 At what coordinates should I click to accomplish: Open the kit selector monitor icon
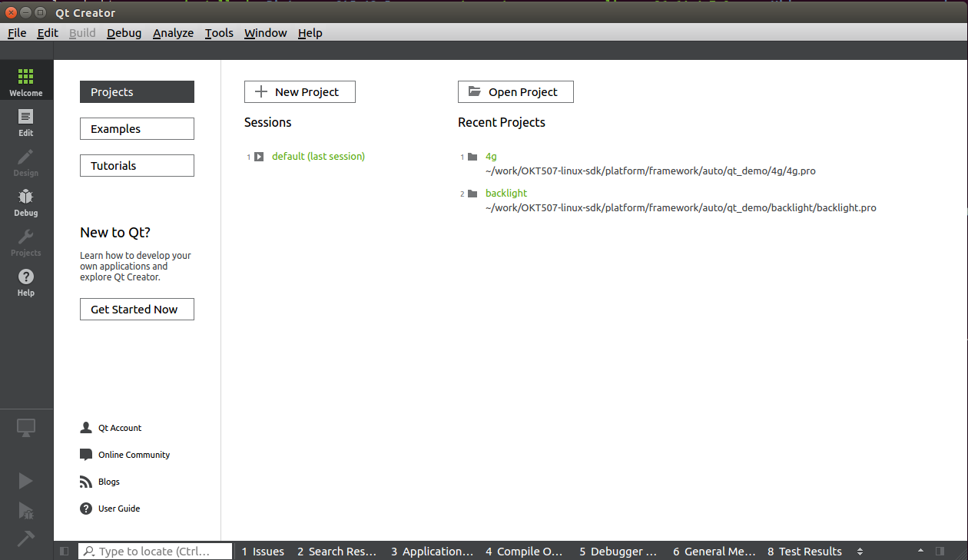[26, 429]
